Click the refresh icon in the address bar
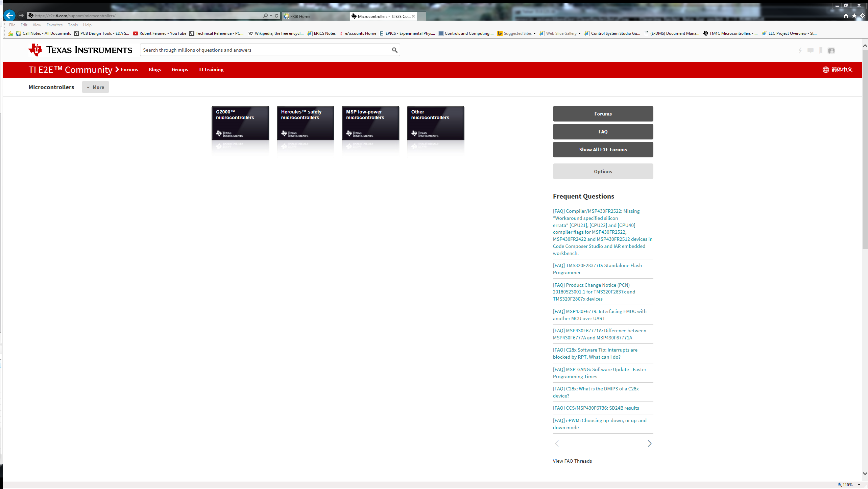Screen dimensions: 868x489 click(x=276, y=16)
